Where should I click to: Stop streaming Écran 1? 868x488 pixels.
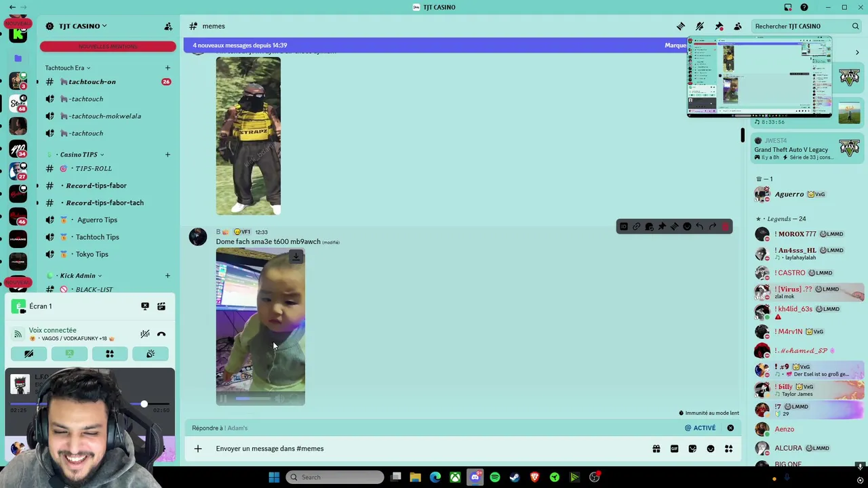click(x=145, y=306)
